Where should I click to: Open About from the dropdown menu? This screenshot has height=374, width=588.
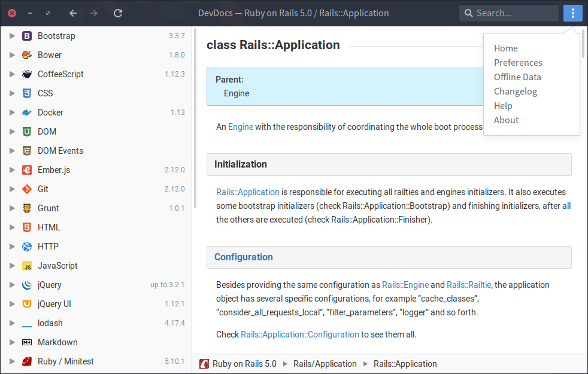click(x=506, y=120)
